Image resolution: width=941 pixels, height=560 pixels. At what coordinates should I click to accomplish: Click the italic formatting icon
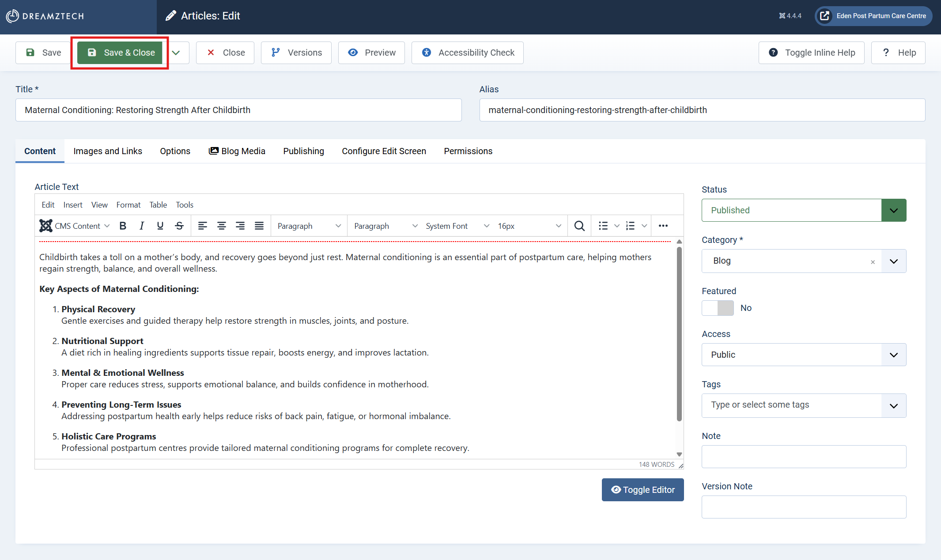(141, 226)
